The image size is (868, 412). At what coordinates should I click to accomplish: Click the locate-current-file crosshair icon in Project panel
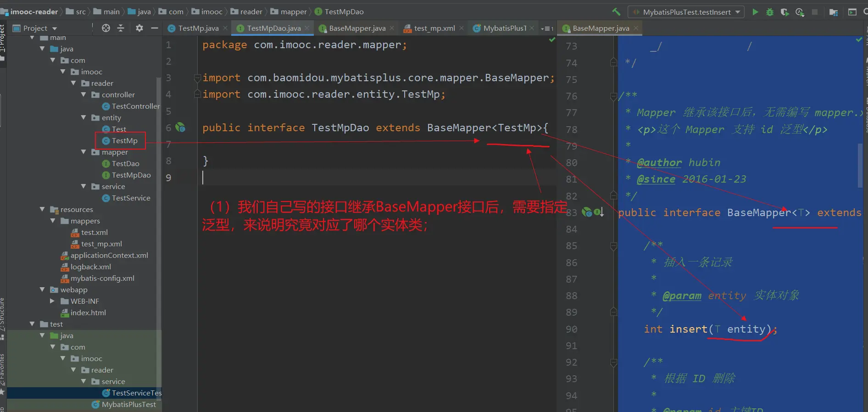pos(106,28)
